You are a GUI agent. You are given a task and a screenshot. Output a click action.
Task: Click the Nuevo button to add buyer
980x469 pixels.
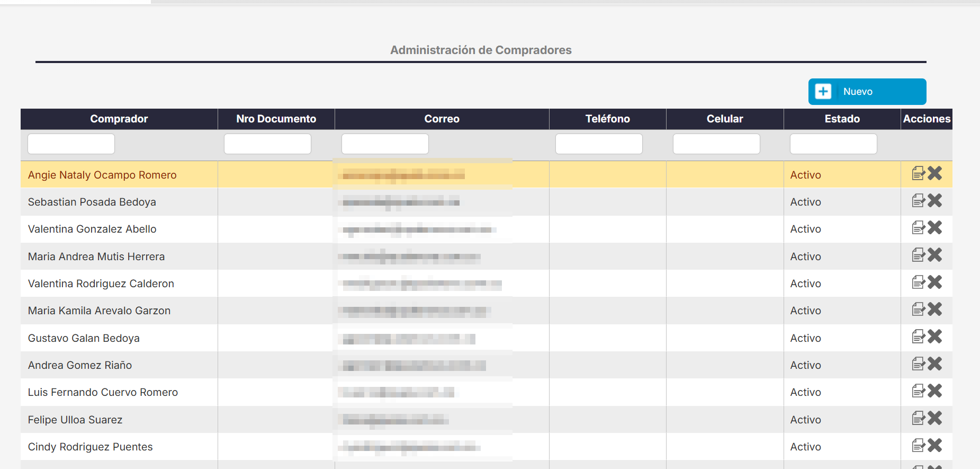[867, 92]
